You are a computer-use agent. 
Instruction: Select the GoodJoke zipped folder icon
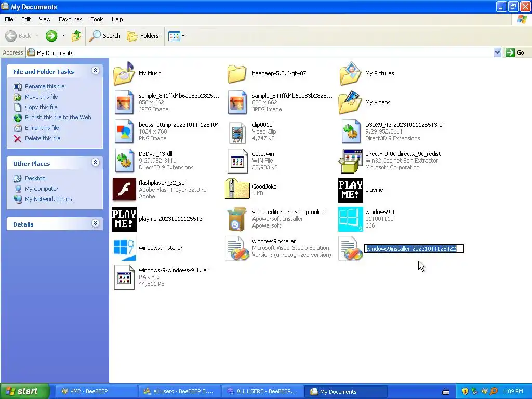pyautogui.click(x=237, y=189)
